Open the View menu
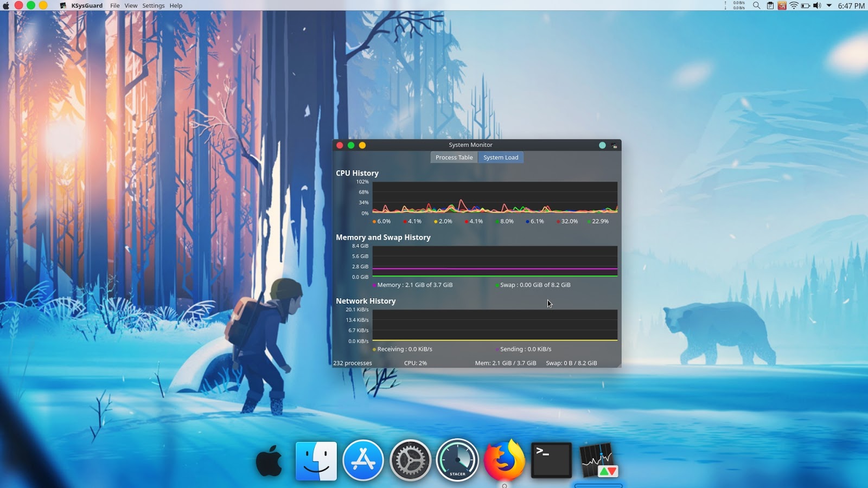 tap(131, 5)
